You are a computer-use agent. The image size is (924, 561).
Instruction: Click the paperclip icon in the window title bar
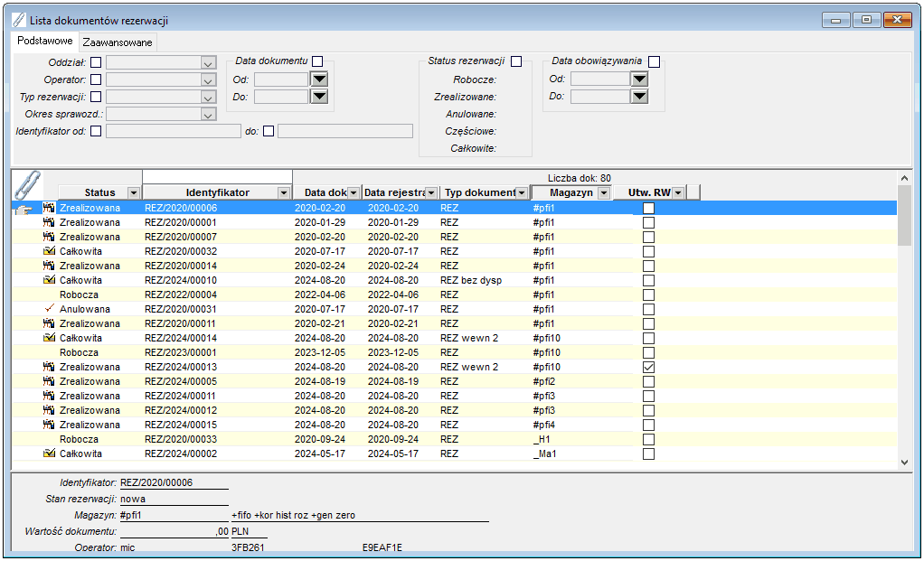(19, 20)
